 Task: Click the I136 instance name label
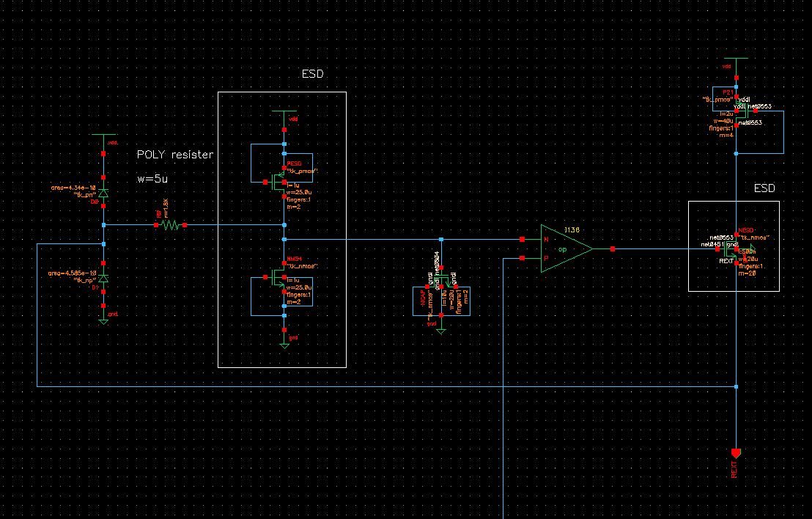572,230
